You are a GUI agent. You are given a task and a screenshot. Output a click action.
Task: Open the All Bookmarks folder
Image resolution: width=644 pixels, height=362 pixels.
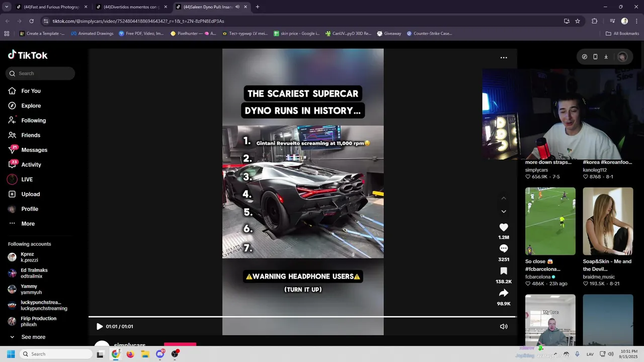click(622, 34)
